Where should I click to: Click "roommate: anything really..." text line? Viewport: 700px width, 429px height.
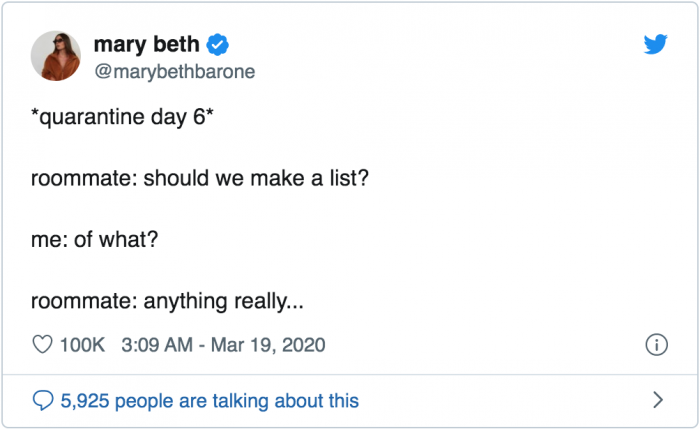coord(167,301)
